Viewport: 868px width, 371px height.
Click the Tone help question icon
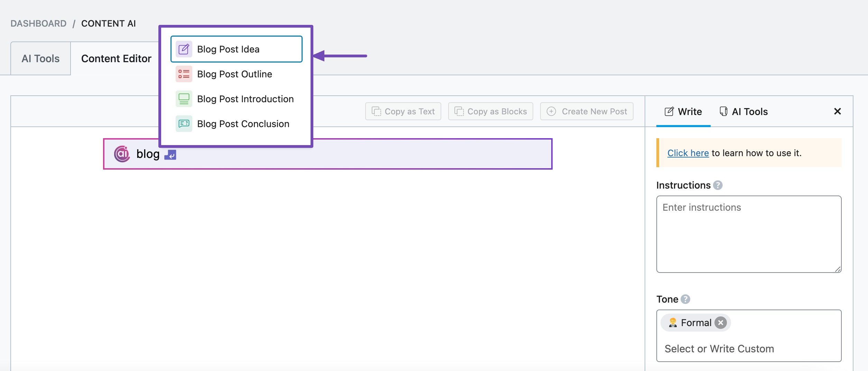point(685,299)
